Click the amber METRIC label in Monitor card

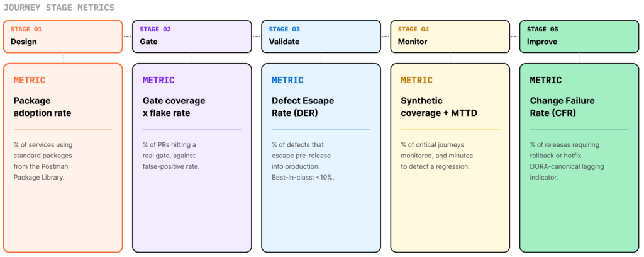coord(416,80)
